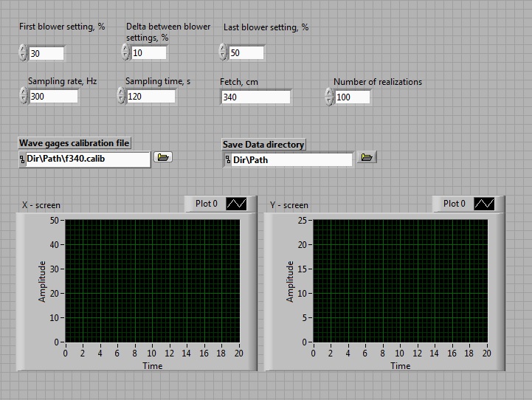Viewport: 532px width, 400px height.
Task: Click the Last blower setting stepper arrows
Action: [224, 52]
